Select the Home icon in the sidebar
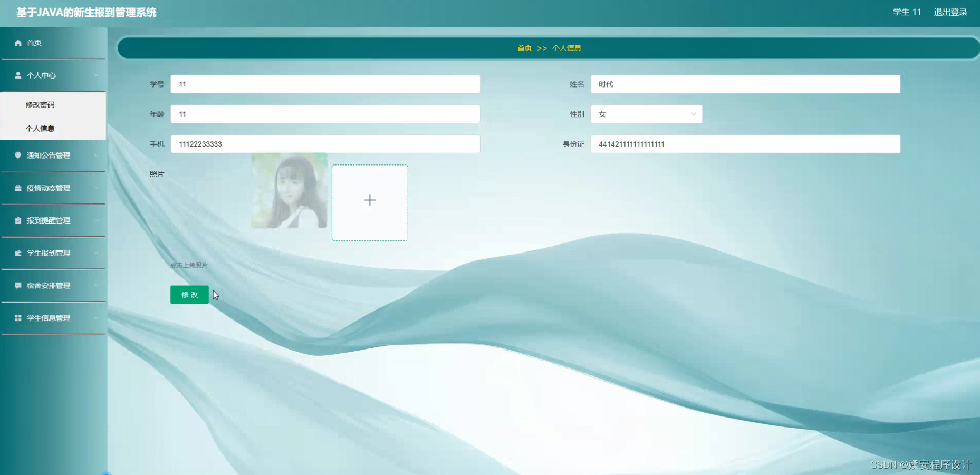 (x=18, y=43)
